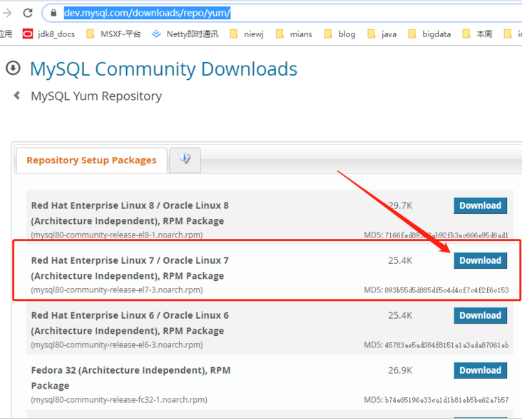Download Red Hat Enterprise Linux 8 package
Image resolution: width=522 pixels, height=420 pixels.
[x=480, y=205]
